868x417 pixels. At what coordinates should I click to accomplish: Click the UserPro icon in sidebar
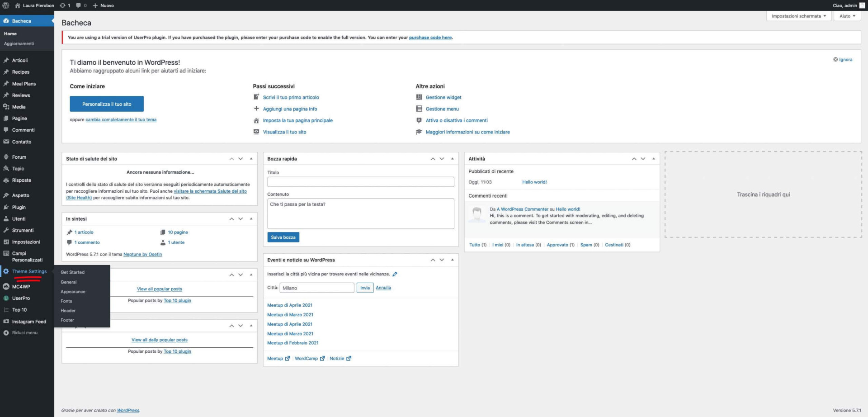[x=6, y=298]
